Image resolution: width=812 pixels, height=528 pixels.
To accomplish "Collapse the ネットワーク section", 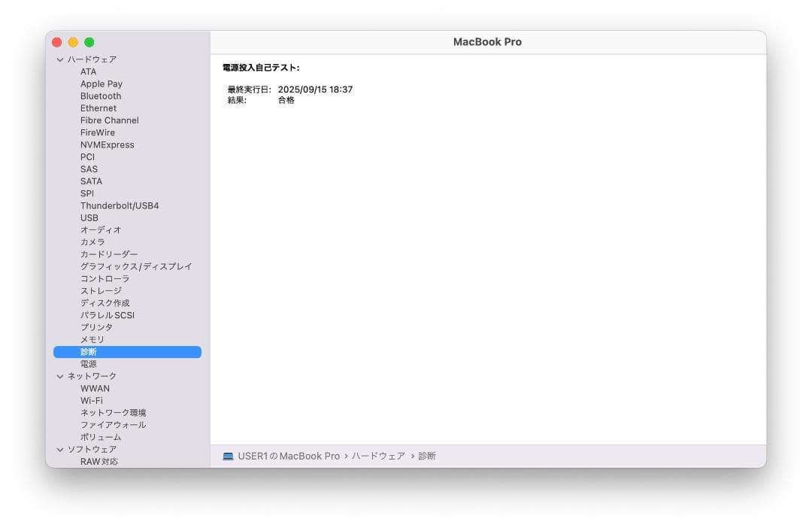I will coord(60,375).
